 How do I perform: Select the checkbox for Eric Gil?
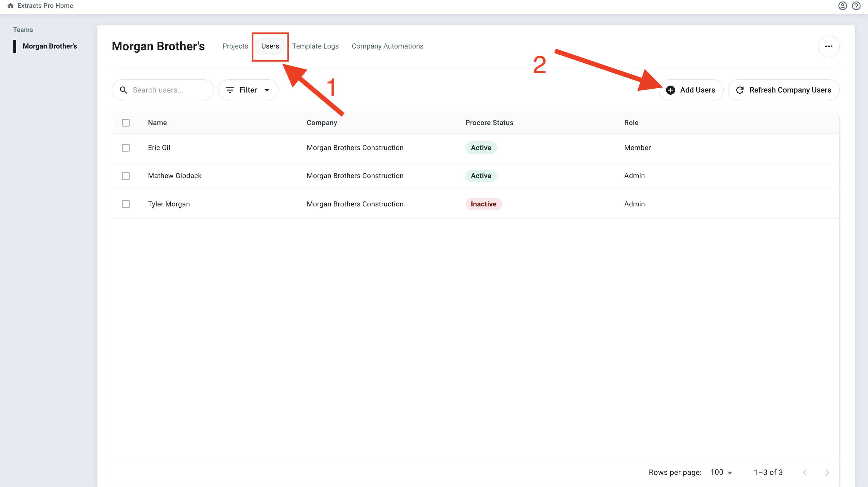click(x=126, y=148)
